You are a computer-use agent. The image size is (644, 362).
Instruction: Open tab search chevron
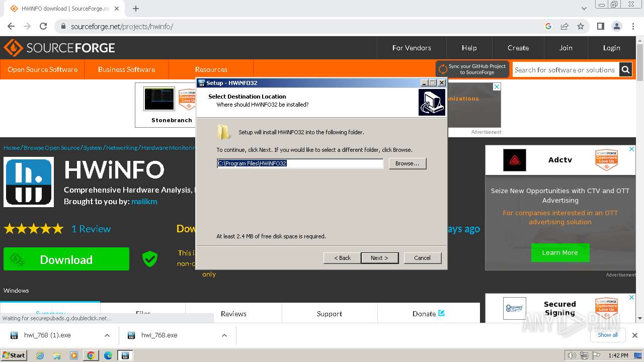coord(584,9)
